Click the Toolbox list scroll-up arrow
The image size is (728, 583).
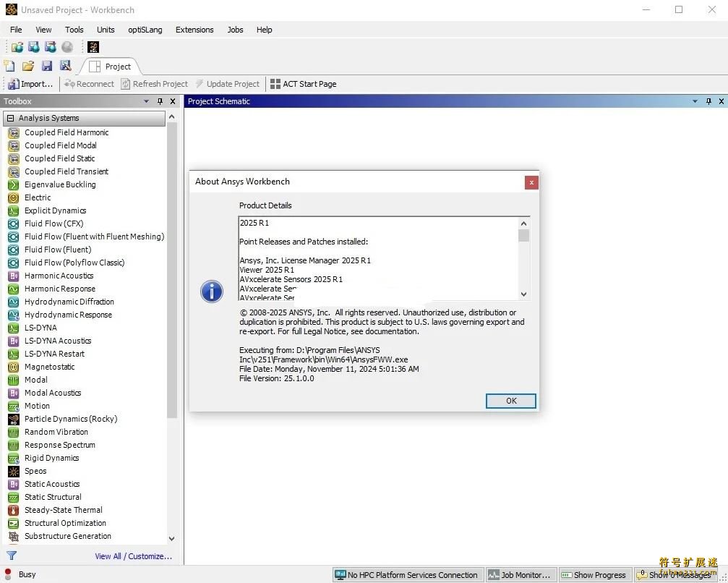pyautogui.click(x=172, y=117)
